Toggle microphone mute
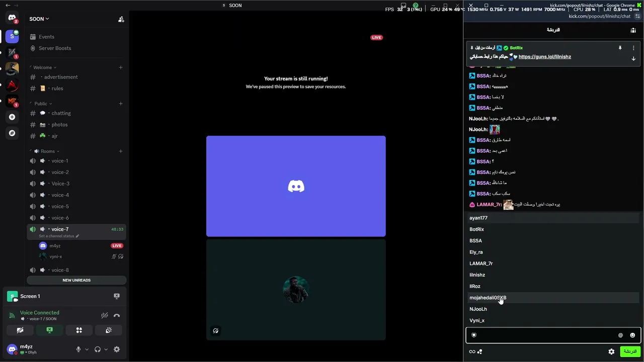 click(x=78, y=349)
